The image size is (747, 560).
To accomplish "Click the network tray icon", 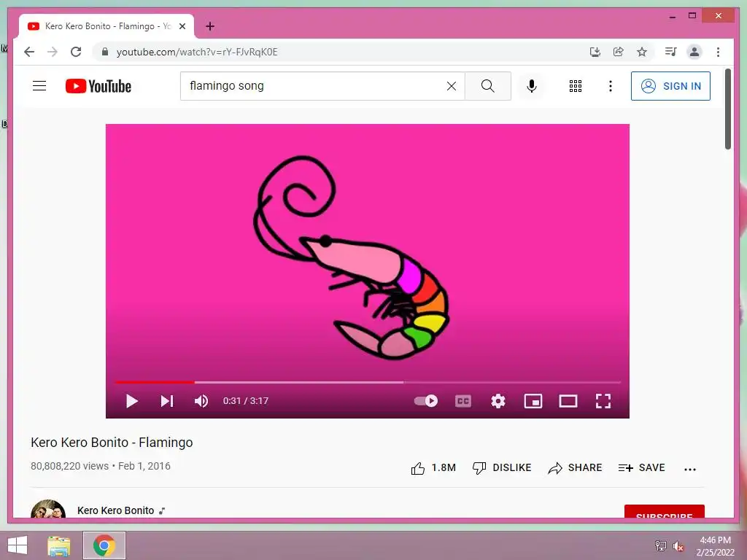I will 660,545.
